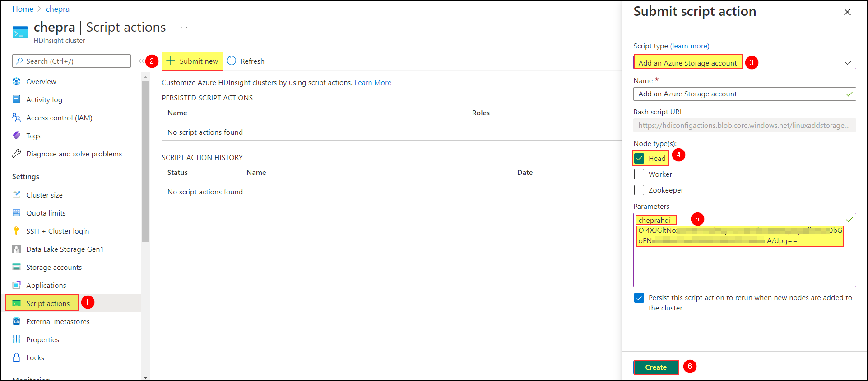
Task: Close the Submit script action panel
Action: pyautogui.click(x=847, y=12)
